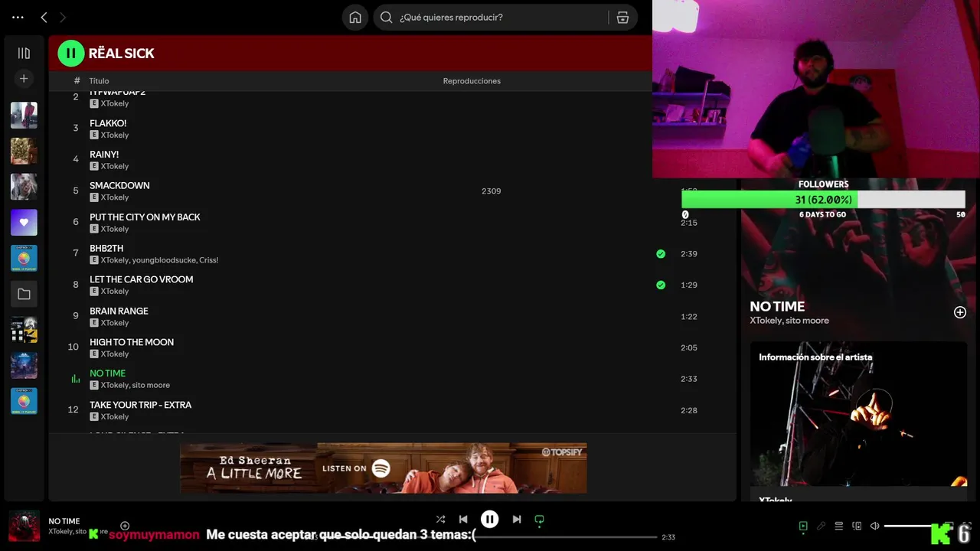Toggle Now Playing view icon
This screenshot has height=551, width=980.
pos(803,527)
